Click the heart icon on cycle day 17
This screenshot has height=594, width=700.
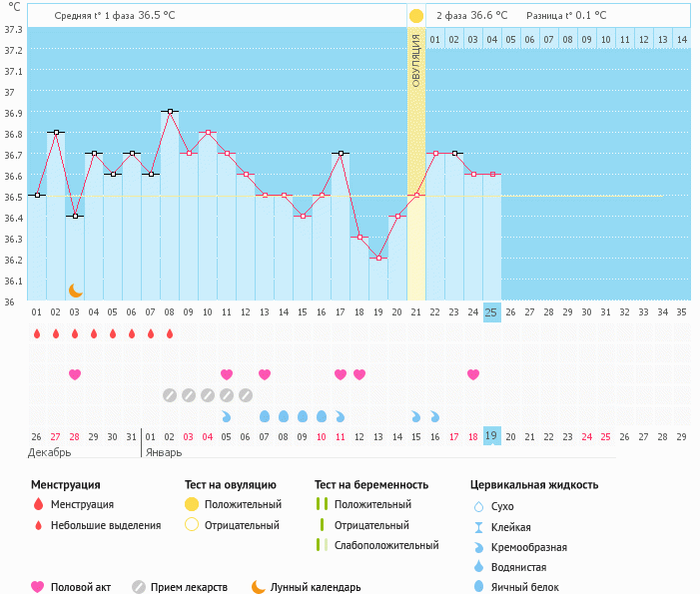(x=341, y=374)
